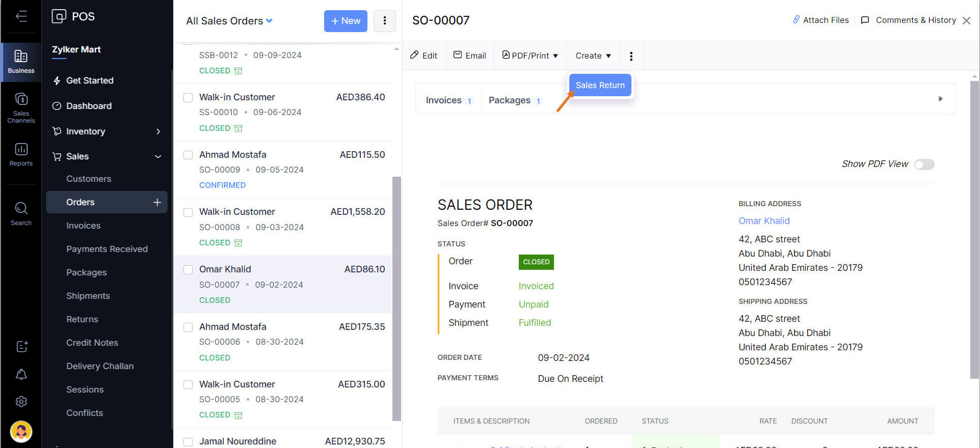Viewport: 980px width, 448px height.
Task: Open Credit Notes in Sales menu
Action: pyautogui.click(x=92, y=343)
